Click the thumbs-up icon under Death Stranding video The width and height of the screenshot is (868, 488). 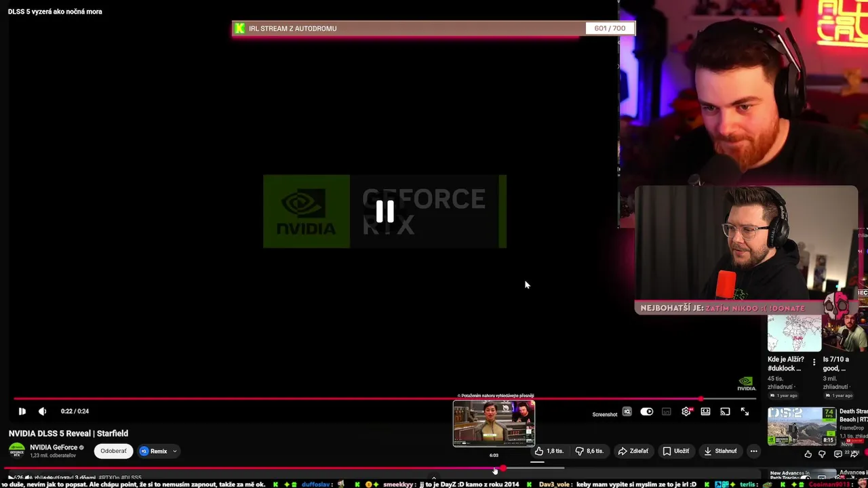[808, 454]
